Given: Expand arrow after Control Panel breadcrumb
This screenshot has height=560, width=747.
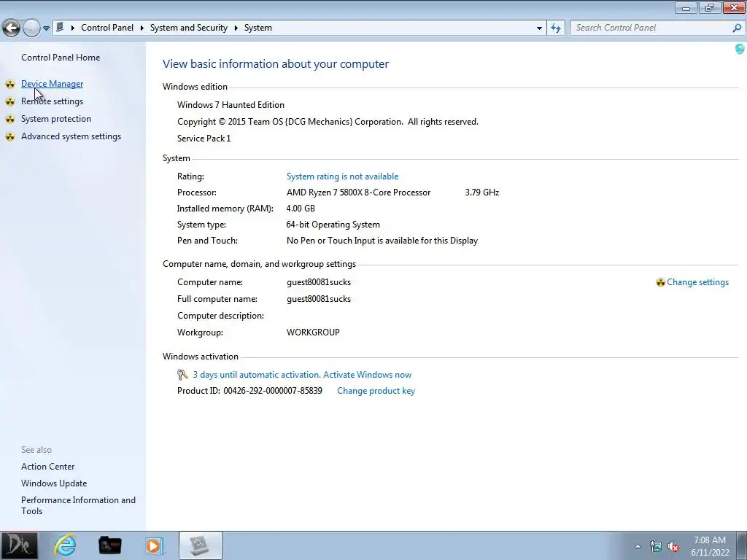Looking at the screenshot, I should pyautogui.click(x=142, y=28).
